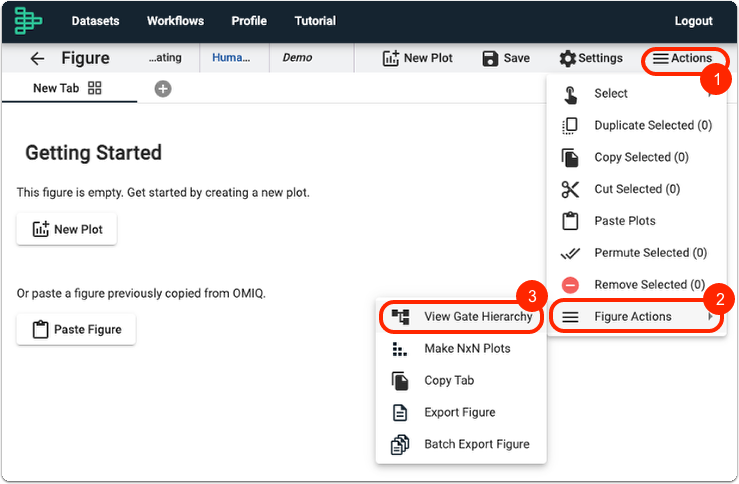Click the 'This figure is empty' text
Image resolution: width=739 pixels, height=484 pixels.
[163, 192]
